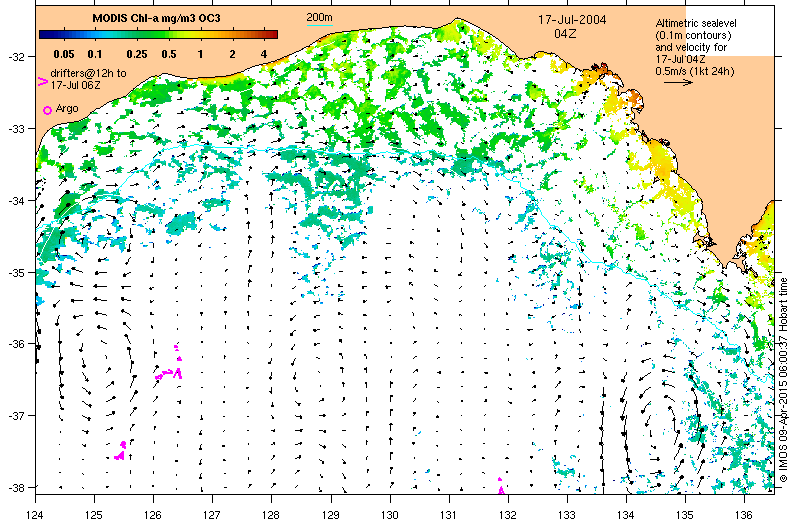
Task: Click the magenta Argo circle icon
Action: 47,110
